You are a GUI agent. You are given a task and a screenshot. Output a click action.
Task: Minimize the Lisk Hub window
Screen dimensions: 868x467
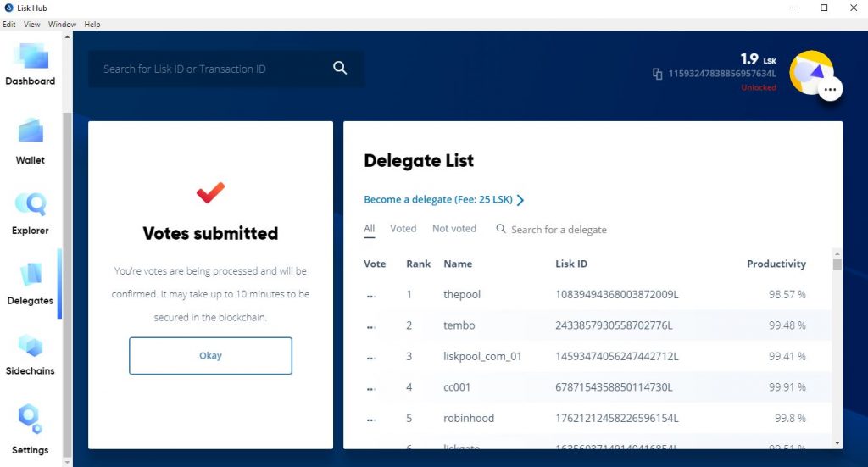(795, 8)
